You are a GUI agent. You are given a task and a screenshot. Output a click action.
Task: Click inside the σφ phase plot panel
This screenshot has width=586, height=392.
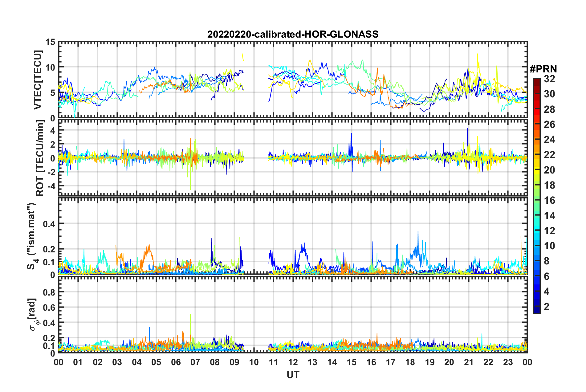pyautogui.click(x=293, y=314)
